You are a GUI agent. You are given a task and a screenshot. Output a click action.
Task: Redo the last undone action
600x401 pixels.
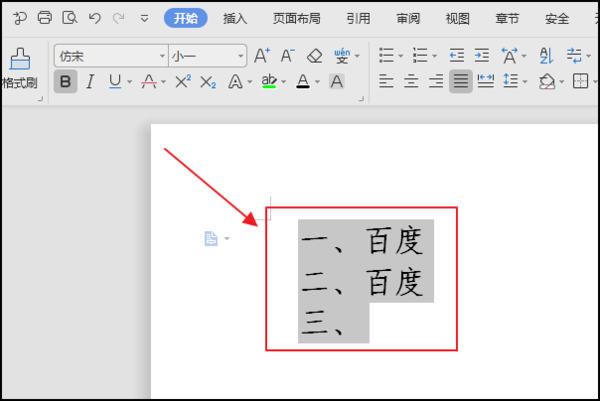[119, 18]
